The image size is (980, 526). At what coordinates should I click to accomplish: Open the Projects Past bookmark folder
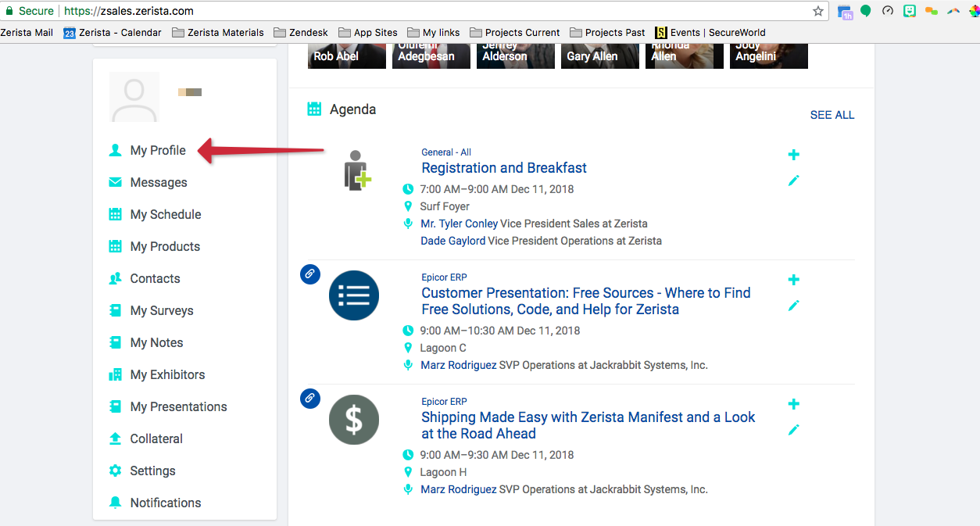pyautogui.click(x=608, y=33)
